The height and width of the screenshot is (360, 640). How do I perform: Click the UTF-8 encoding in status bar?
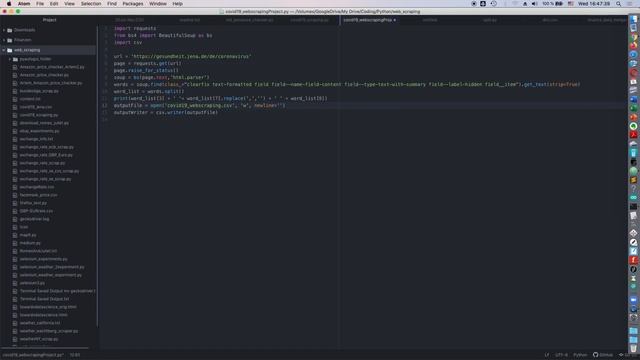[561, 355]
